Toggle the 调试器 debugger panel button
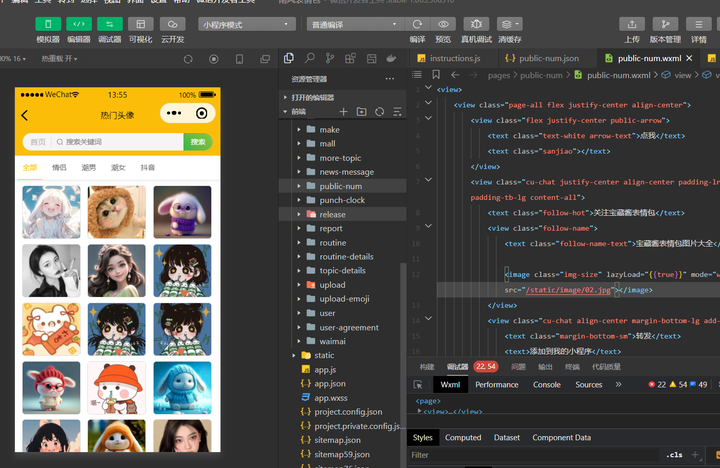Viewport: 720px width, 468px height. click(x=110, y=23)
